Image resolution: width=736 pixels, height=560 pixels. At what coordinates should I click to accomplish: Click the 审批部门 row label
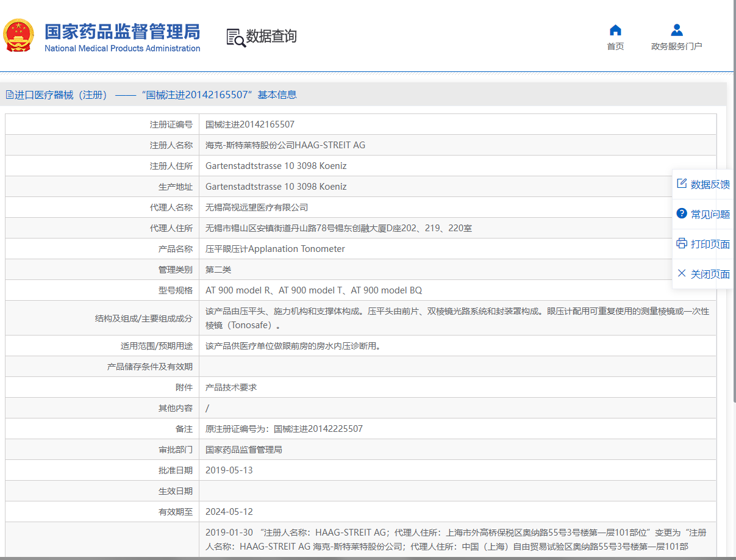[x=176, y=450]
